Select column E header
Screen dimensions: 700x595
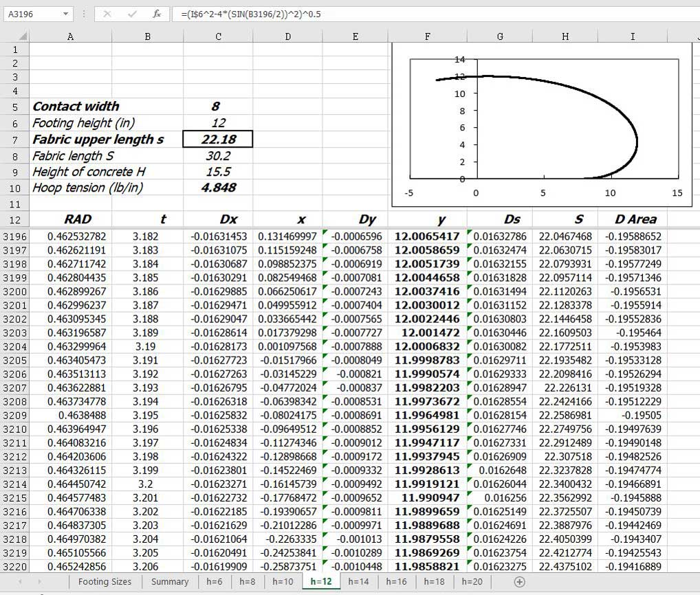click(356, 36)
